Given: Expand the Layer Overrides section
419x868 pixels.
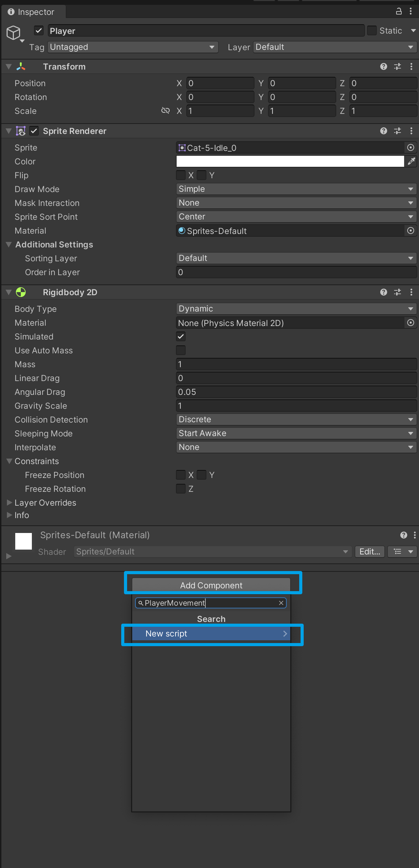Looking at the screenshot, I should click(10, 503).
